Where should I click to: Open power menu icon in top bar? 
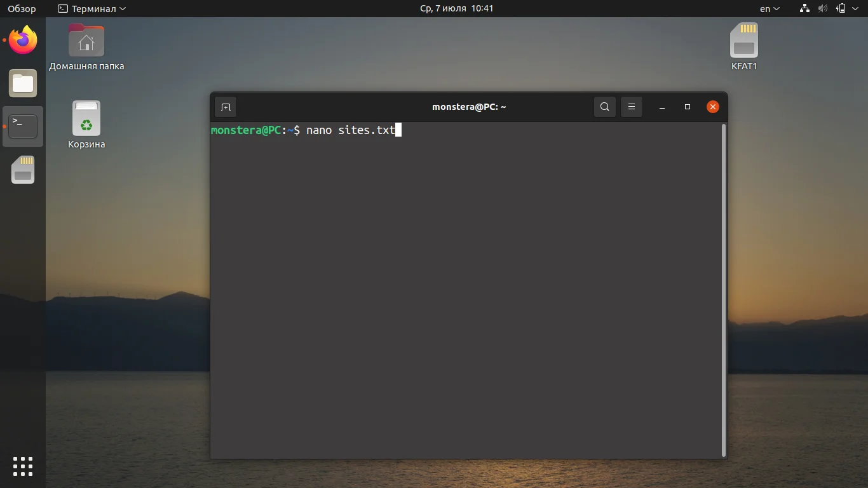click(x=841, y=8)
